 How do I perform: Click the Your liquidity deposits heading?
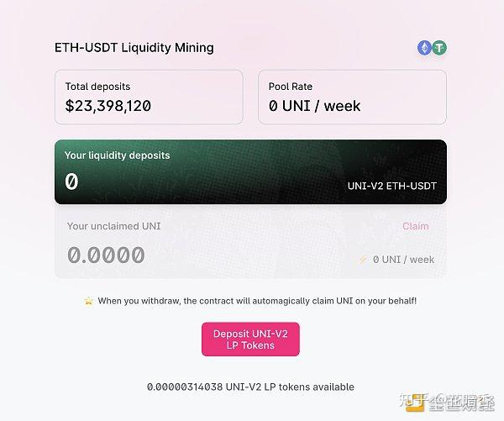click(x=117, y=155)
